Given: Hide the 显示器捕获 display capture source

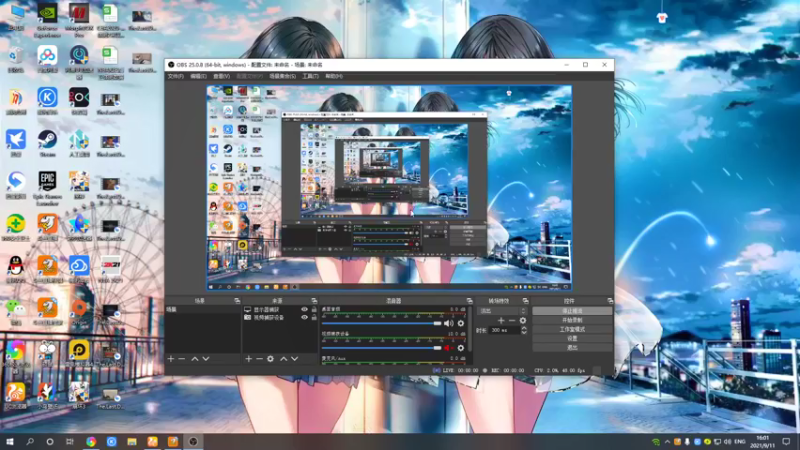Looking at the screenshot, I should tap(305, 309).
